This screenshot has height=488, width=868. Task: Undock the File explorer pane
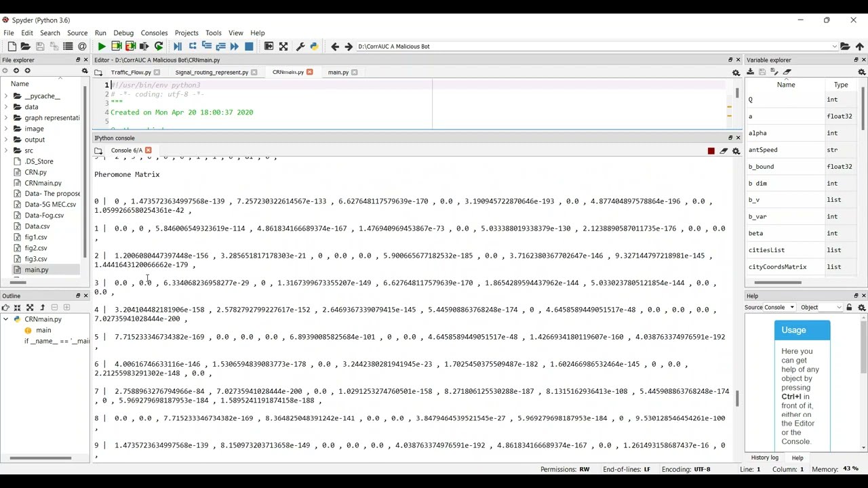(77, 60)
